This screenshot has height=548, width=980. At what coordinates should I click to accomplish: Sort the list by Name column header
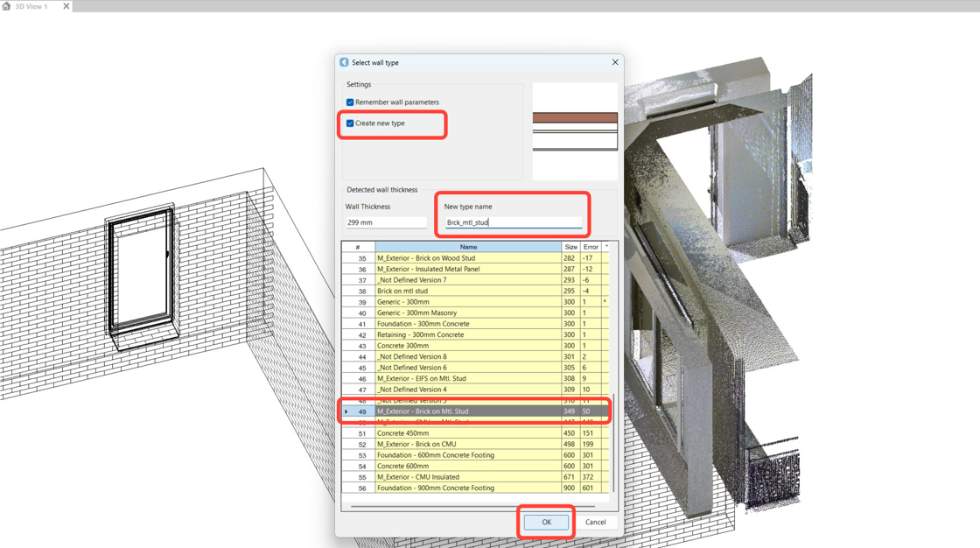468,247
